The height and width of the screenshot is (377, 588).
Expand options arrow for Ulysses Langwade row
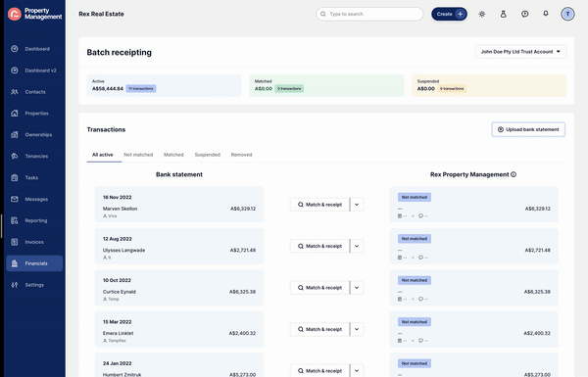coord(357,246)
